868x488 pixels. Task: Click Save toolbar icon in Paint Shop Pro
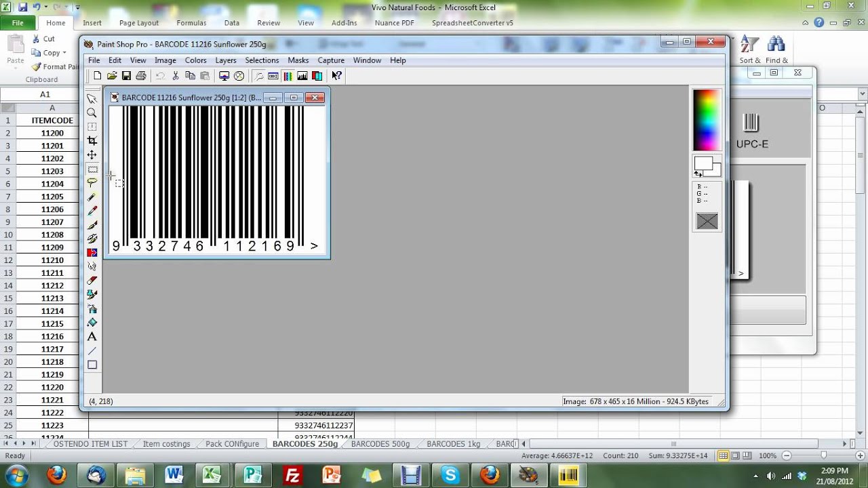point(126,76)
